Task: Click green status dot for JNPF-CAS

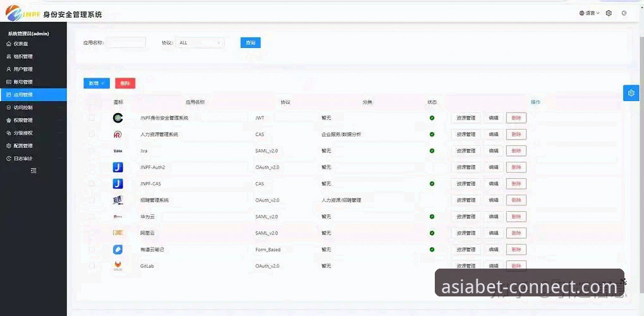Action: point(432,184)
